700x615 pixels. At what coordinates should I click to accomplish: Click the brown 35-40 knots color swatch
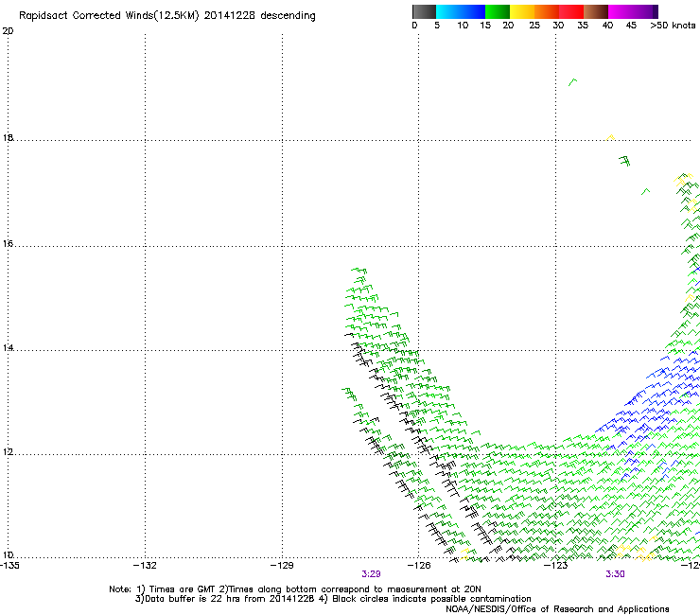(596, 11)
